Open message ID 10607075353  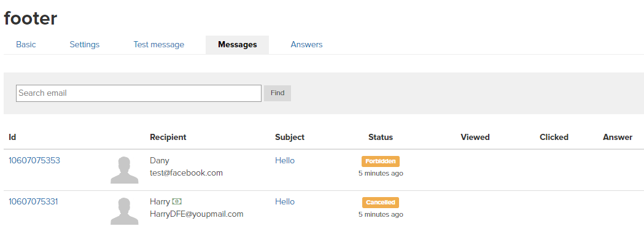(x=34, y=160)
